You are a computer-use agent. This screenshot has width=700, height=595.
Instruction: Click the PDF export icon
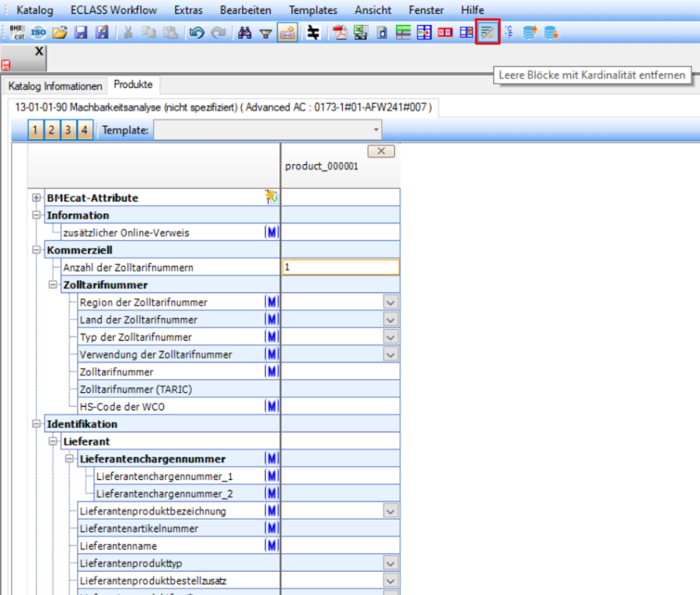click(340, 33)
